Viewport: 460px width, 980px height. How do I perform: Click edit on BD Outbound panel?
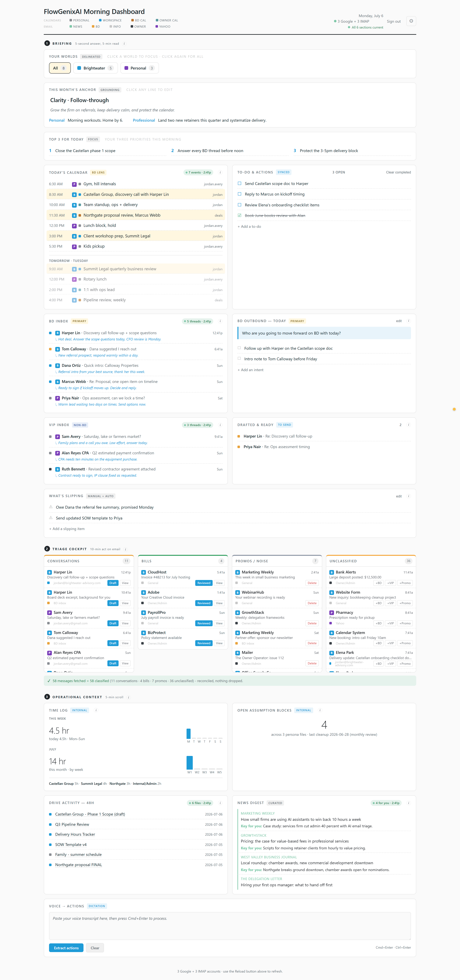[x=398, y=321]
